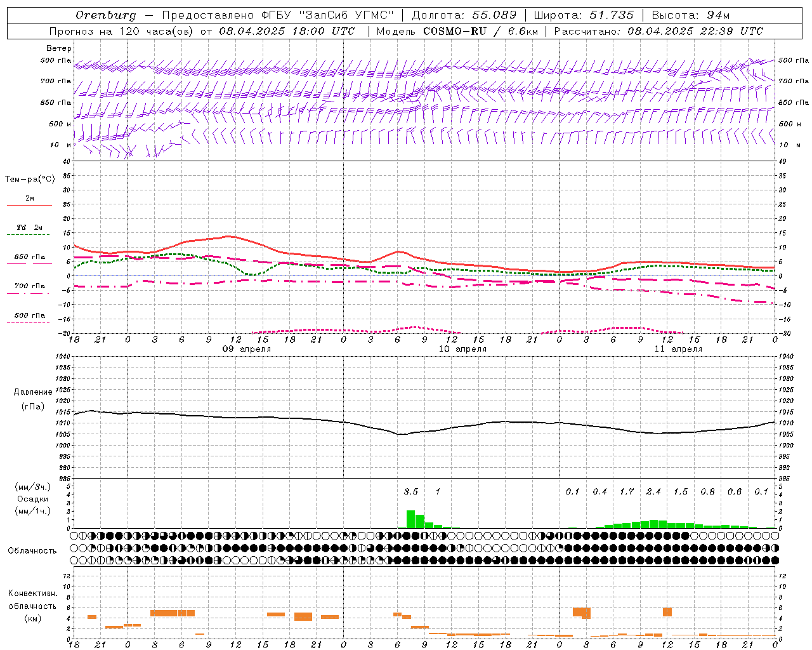This screenshot has width=812, height=650.
Task: Click the '09 апреля' date label
Action: pyautogui.click(x=246, y=349)
